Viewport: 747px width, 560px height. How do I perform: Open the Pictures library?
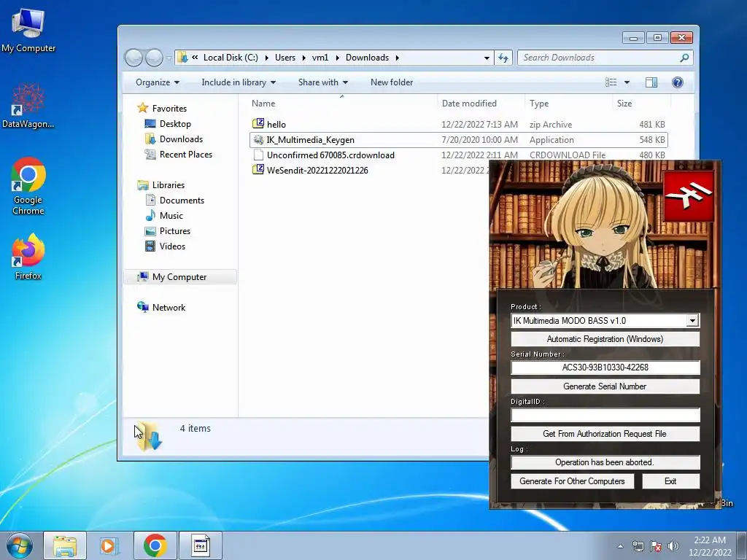(x=175, y=231)
